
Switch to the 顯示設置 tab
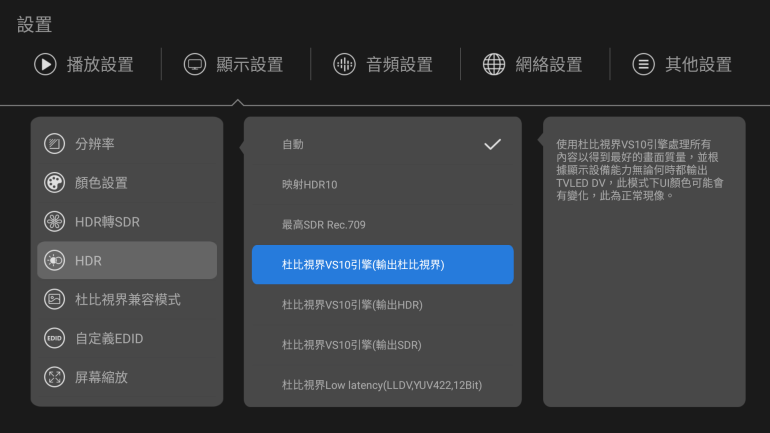(234, 64)
